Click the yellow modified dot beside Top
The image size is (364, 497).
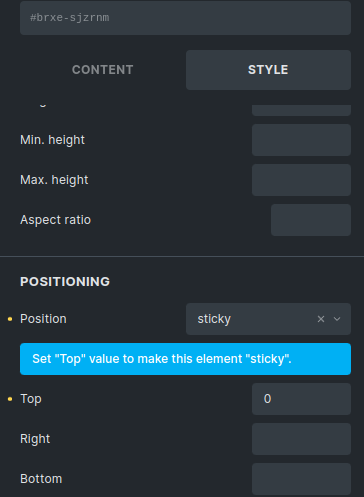click(10, 399)
